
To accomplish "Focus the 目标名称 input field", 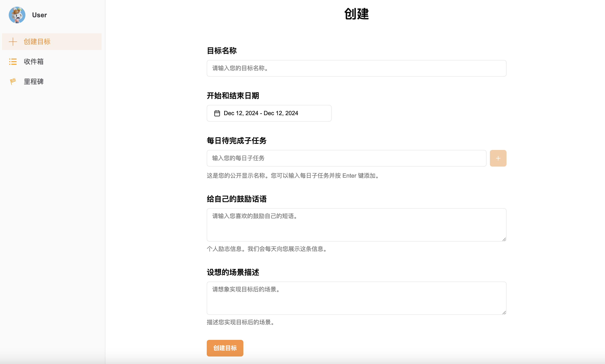I will [x=356, y=68].
